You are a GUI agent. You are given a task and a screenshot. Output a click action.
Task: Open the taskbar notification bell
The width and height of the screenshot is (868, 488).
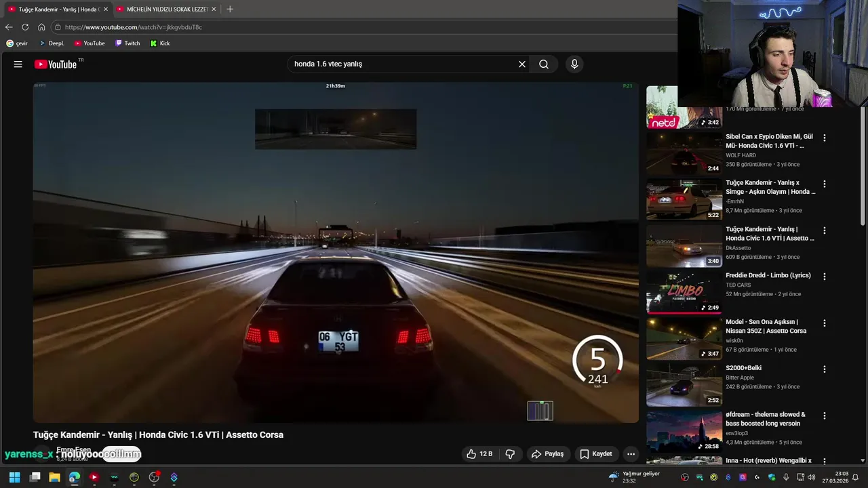[x=855, y=477]
